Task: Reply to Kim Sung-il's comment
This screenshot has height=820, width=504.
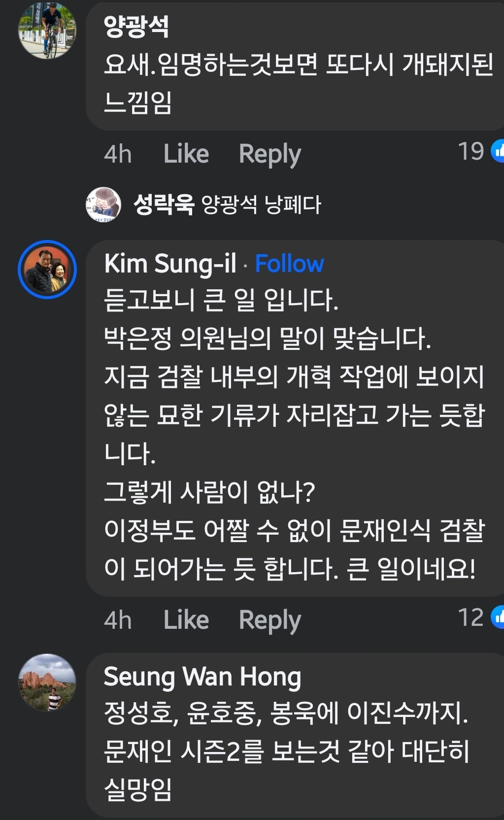Action: pyautogui.click(x=270, y=618)
